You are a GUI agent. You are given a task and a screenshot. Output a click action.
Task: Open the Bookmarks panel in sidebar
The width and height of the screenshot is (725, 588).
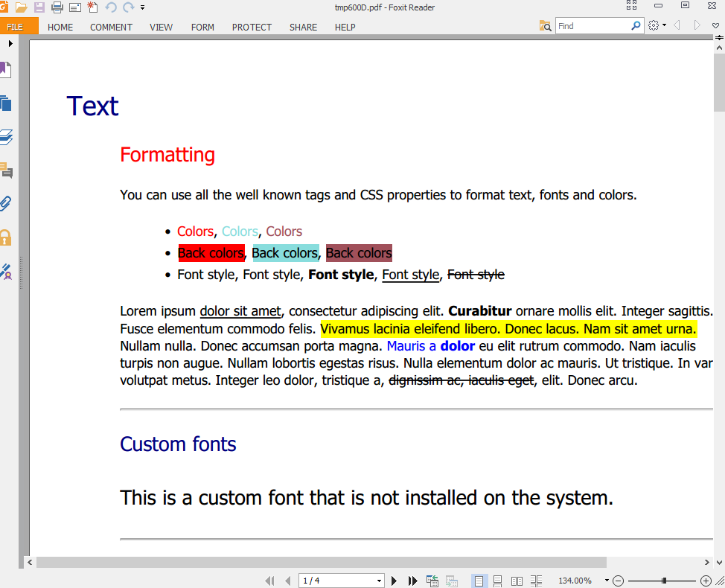point(6,70)
